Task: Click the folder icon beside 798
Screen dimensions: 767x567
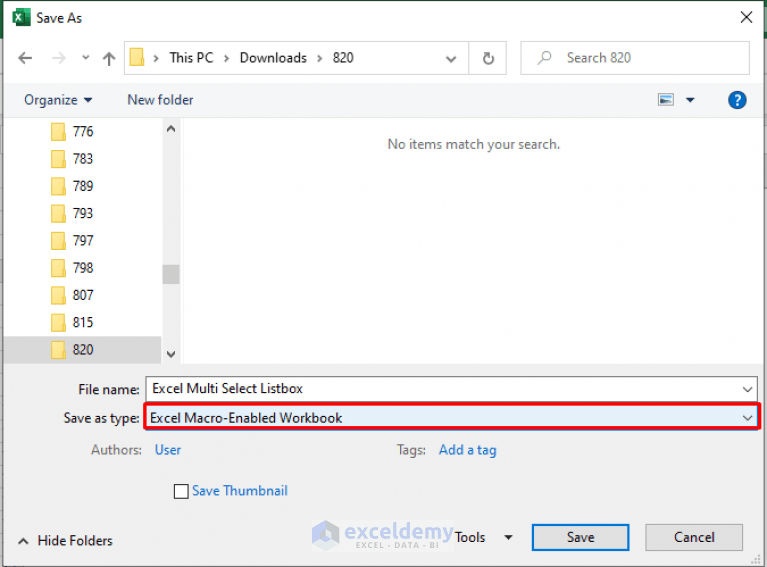Action: pyautogui.click(x=58, y=268)
